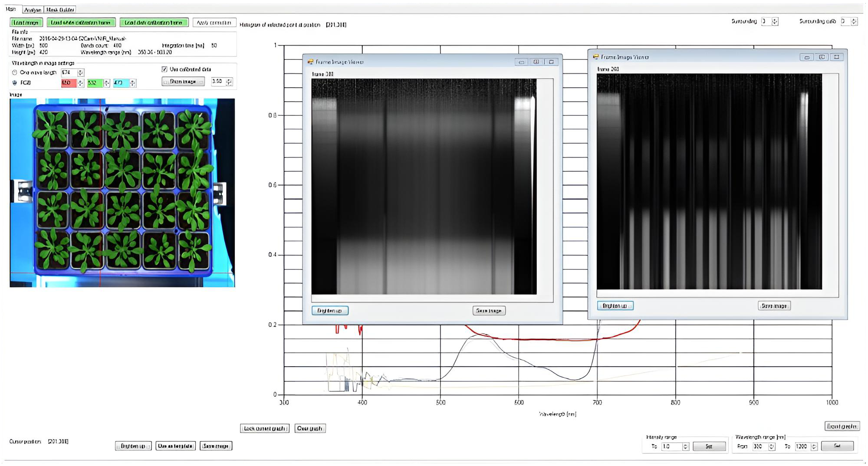868x466 pixels.
Task: Select the One wavelength radio option
Action: (15, 72)
